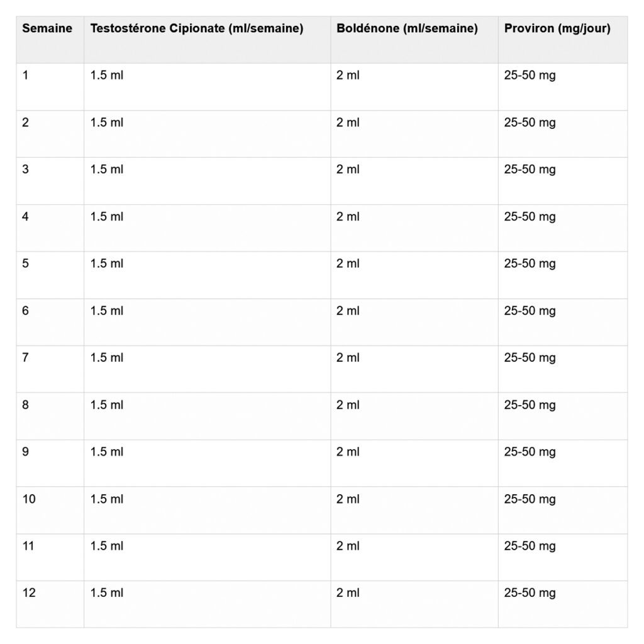Click the week 12 Boldénone 2 ml cell
The image size is (644, 644).
[x=348, y=593]
